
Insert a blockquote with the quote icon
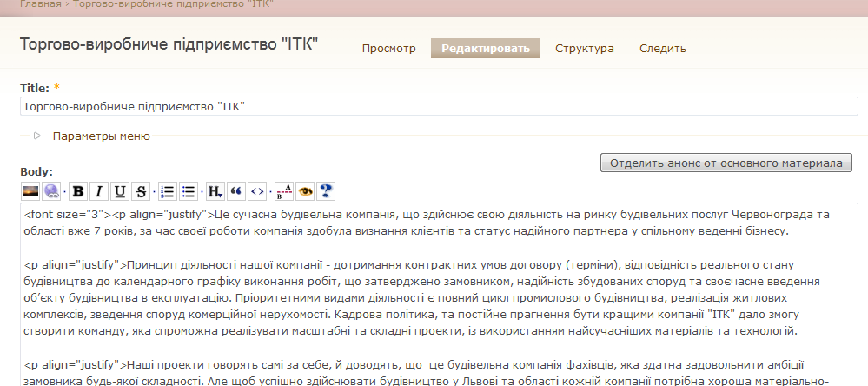coord(235,191)
